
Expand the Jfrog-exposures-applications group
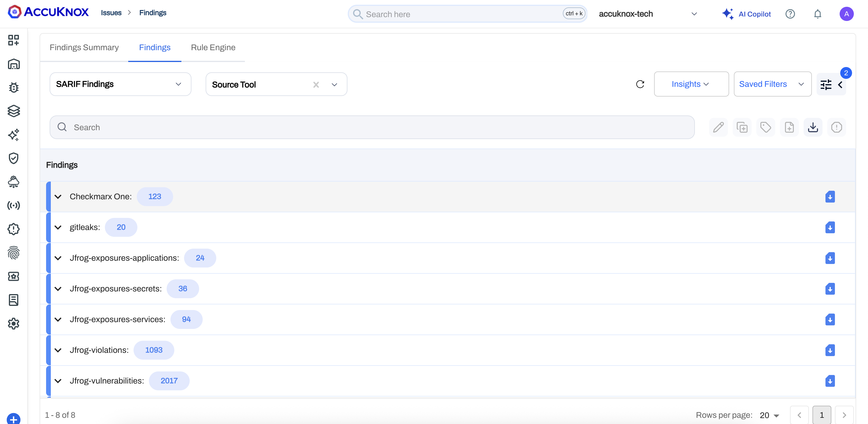click(58, 258)
